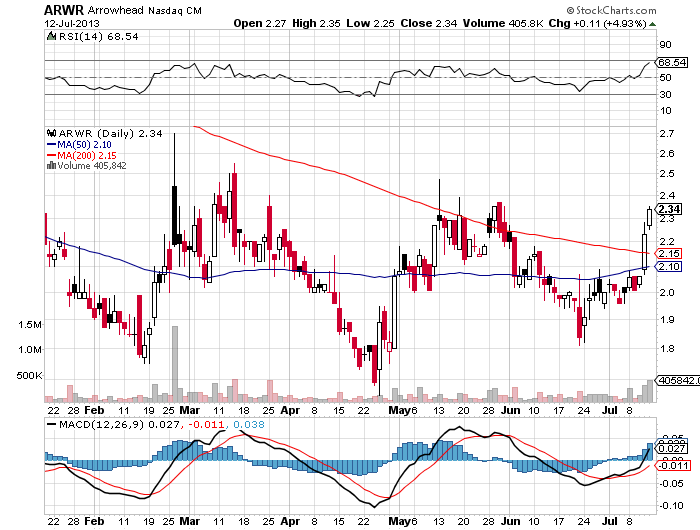Screen dimensions: 700x530
Task: Click the volume bars icon in legend
Action: (x=51, y=165)
